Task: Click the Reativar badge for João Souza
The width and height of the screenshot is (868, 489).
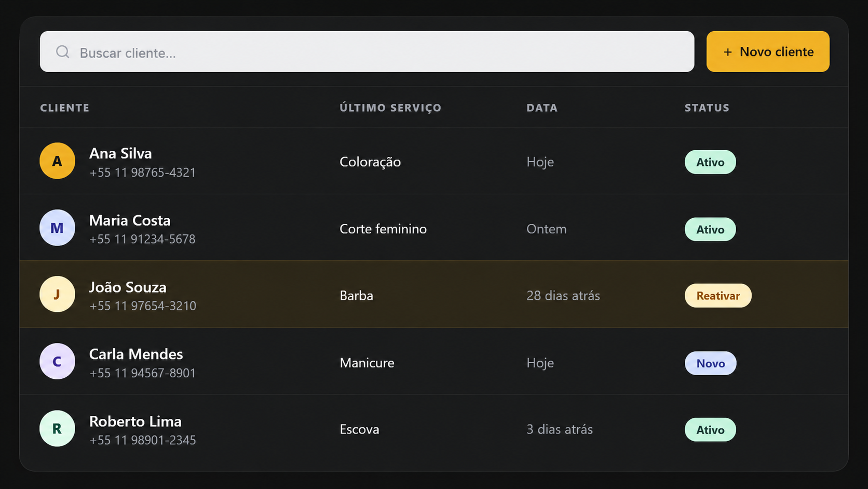Action: [x=718, y=296]
